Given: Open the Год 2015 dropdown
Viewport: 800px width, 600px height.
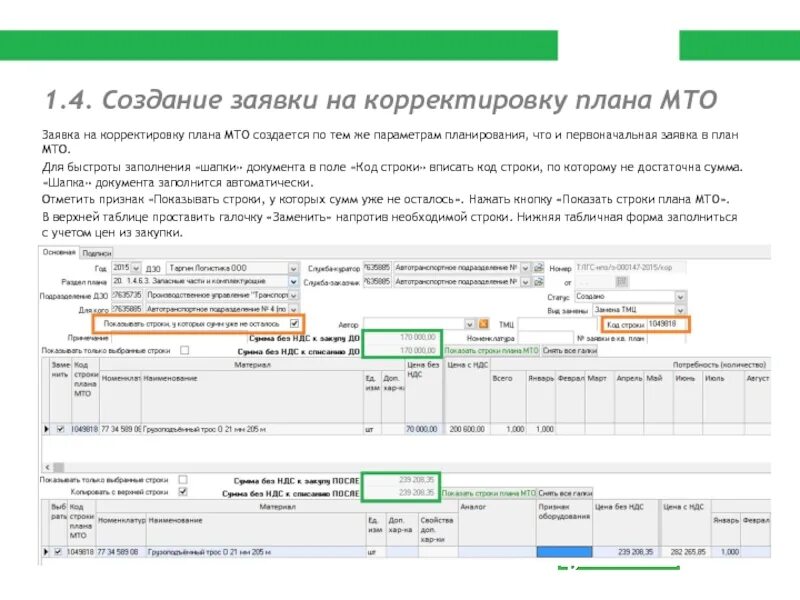Looking at the screenshot, I should tap(136, 268).
